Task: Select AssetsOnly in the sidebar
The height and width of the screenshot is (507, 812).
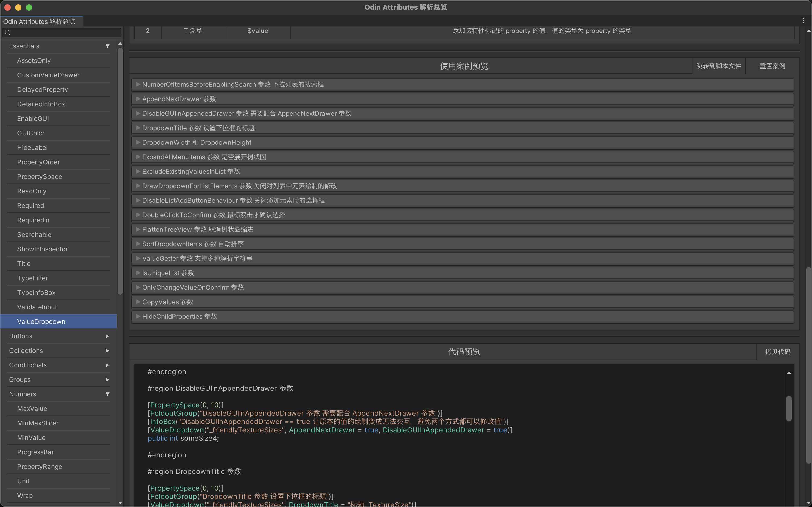Action: 58,61
